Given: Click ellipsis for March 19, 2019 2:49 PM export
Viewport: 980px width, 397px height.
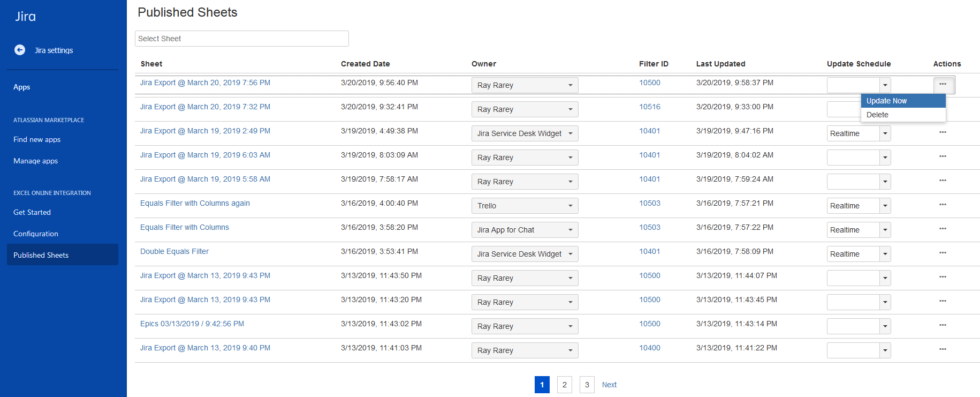Looking at the screenshot, I should [x=943, y=132].
